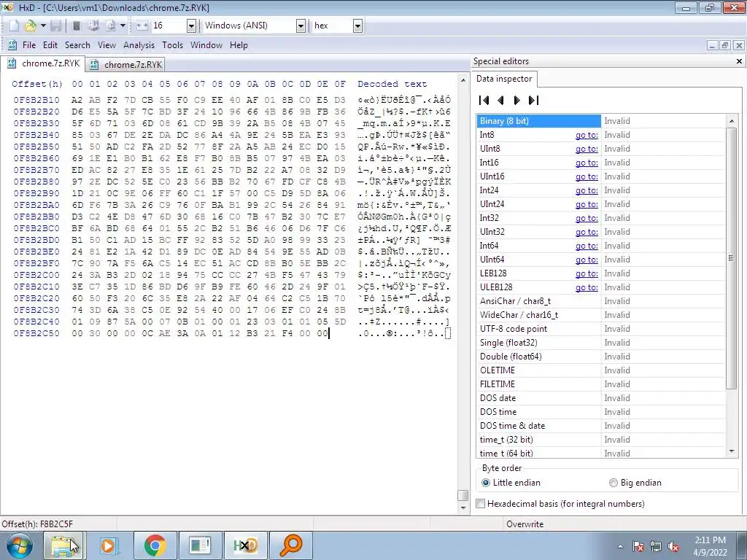Screen dimensions: 747x560
Task: Restore the inner document window
Action: (x=725, y=46)
